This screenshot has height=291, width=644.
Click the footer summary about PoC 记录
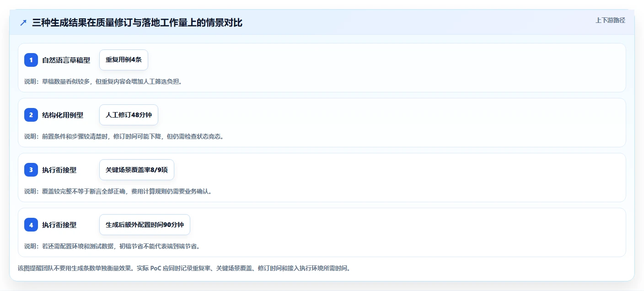(184, 268)
